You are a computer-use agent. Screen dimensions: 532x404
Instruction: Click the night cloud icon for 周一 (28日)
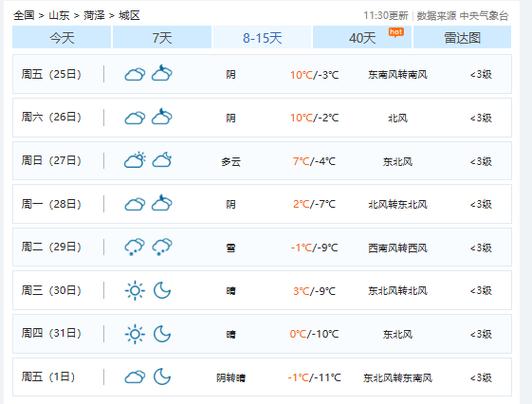tap(162, 203)
